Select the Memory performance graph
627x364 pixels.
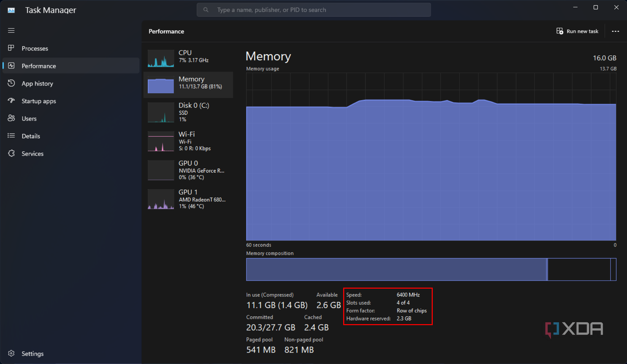189,84
